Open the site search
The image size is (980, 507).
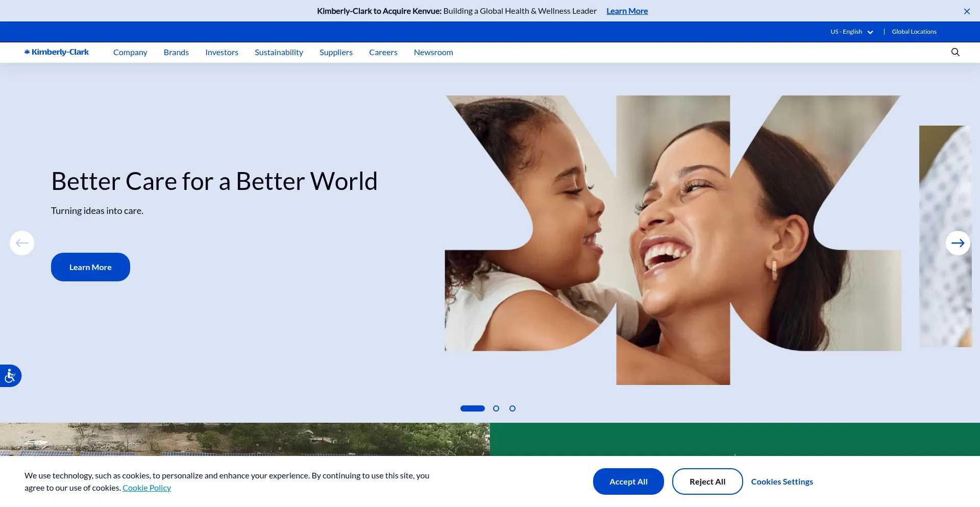click(955, 52)
